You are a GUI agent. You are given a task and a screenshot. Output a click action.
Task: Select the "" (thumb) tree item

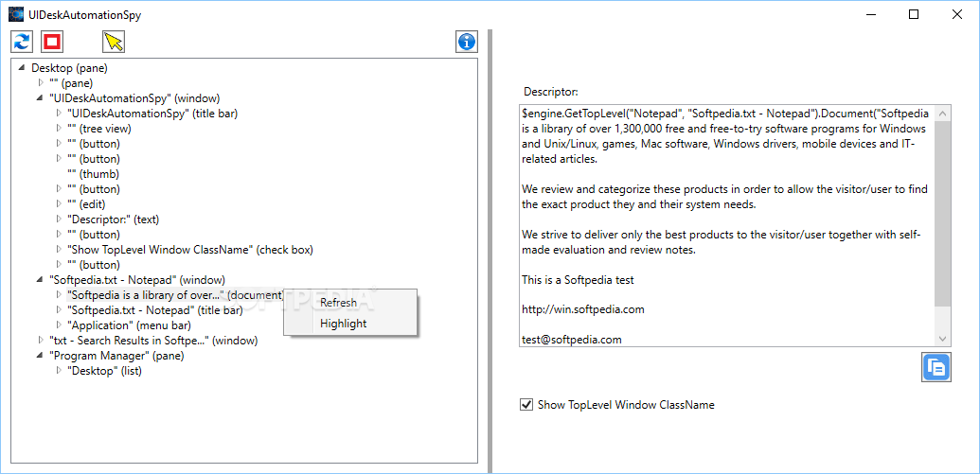click(x=93, y=174)
